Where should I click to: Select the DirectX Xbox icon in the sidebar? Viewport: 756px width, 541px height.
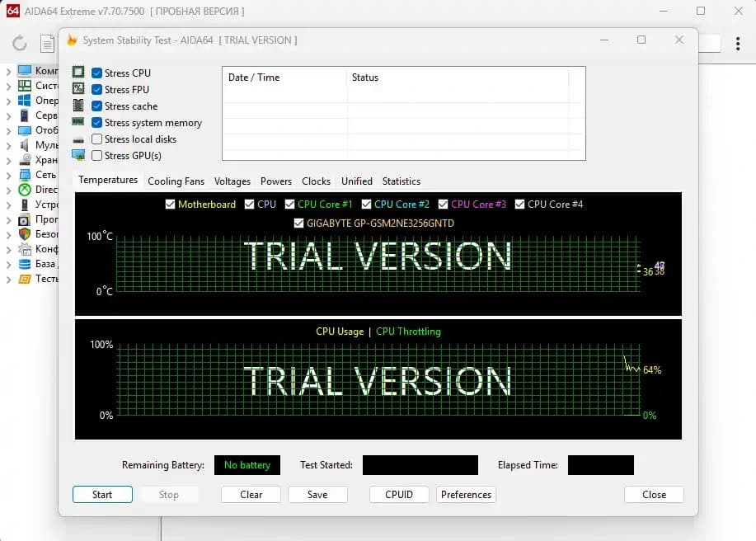click(25, 190)
